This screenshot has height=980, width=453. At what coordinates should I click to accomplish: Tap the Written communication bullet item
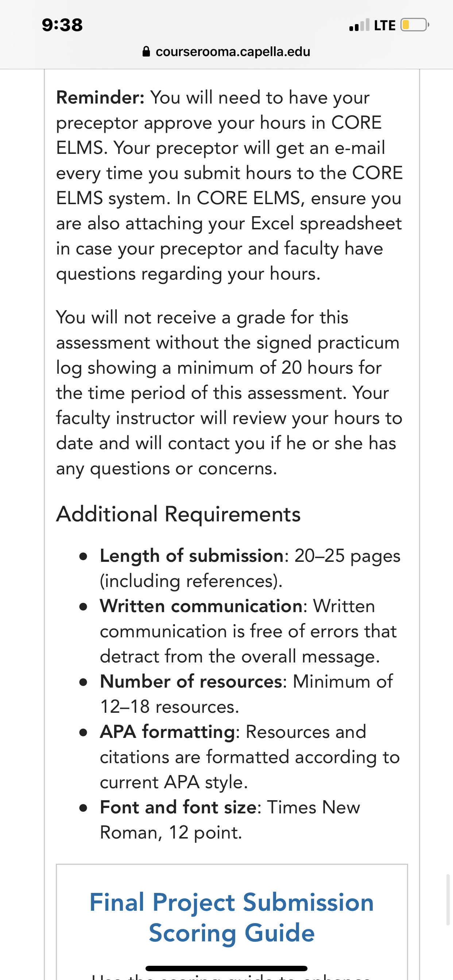click(248, 631)
